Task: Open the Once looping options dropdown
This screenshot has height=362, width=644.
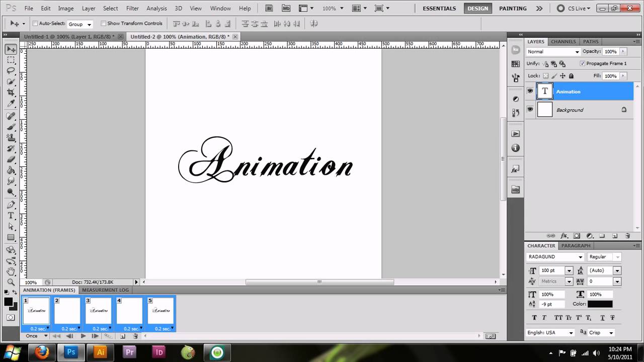Action: coord(37,336)
